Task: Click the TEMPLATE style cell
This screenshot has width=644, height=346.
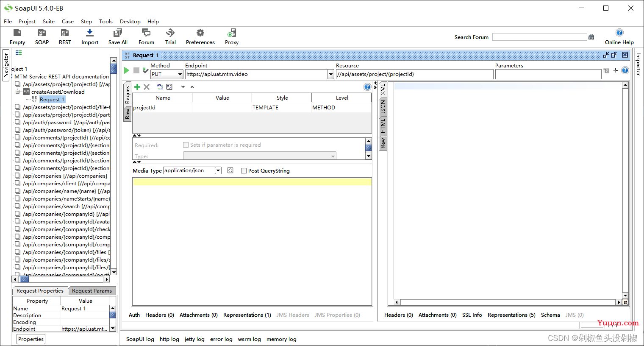Action: point(282,108)
